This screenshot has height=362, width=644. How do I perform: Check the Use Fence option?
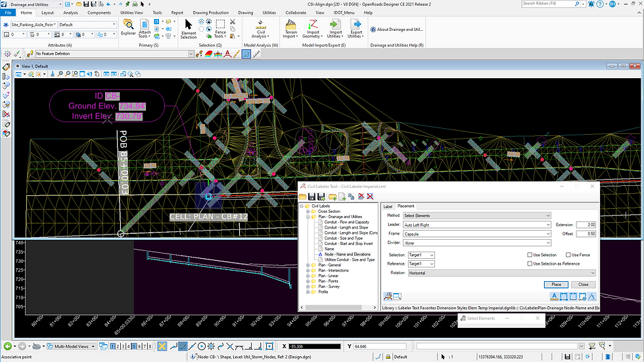pyautogui.click(x=568, y=255)
